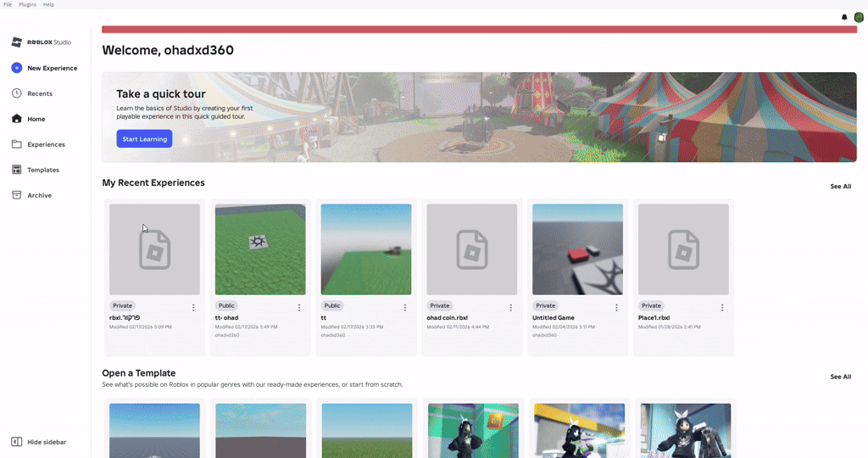Screen dimensions: 868x458
Task: Open the more options for Place1.rbxl
Action: [x=722, y=308]
